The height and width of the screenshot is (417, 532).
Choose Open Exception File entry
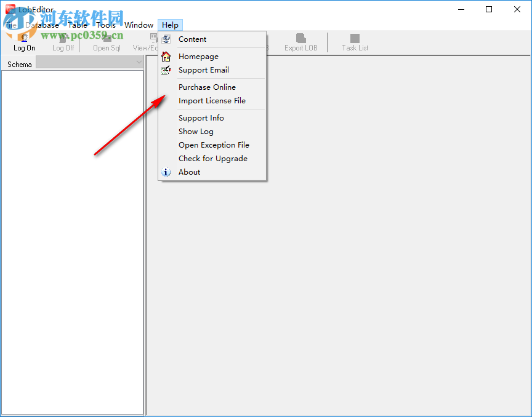point(214,145)
